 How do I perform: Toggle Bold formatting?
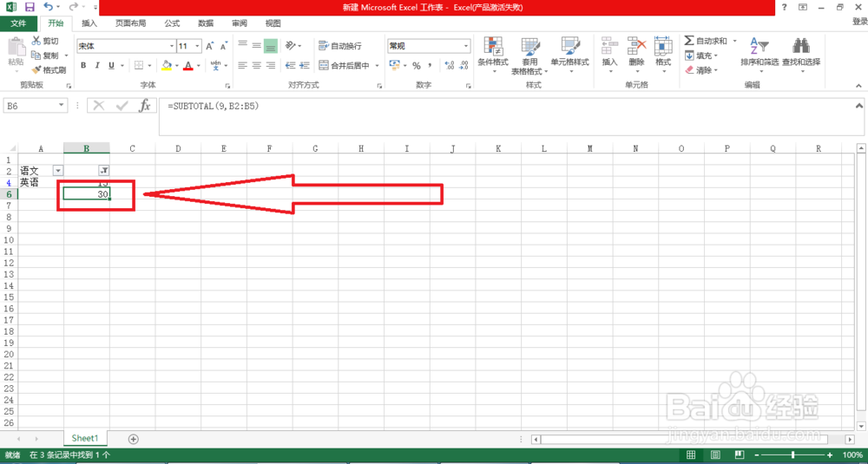click(x=83, y=65)
